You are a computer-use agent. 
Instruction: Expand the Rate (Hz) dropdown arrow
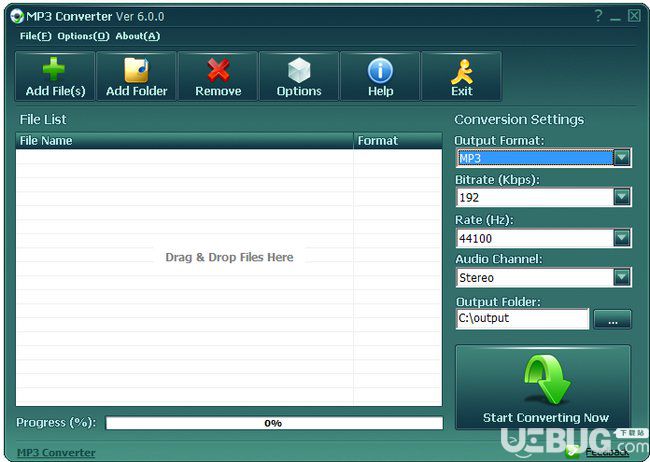point(622,238)
